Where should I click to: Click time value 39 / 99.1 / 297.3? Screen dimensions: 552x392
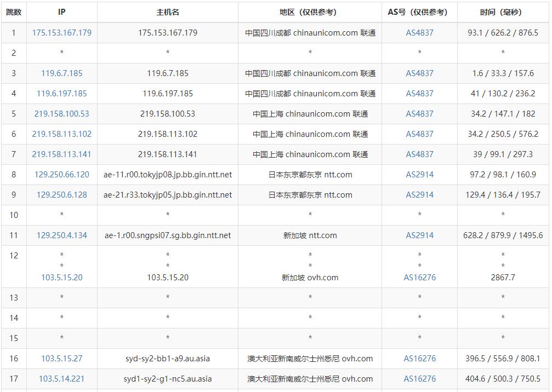[x=503, y=154]
